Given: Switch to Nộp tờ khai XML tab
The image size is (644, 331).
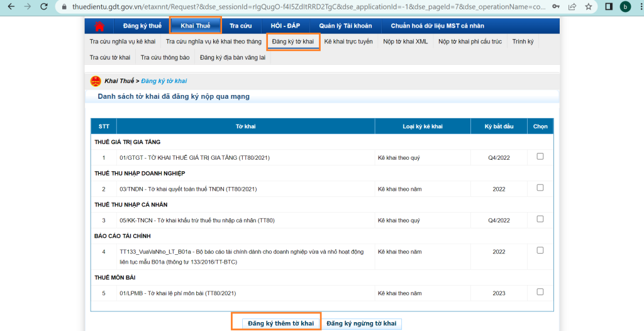Looking at the screenshot, I should 406,42.
